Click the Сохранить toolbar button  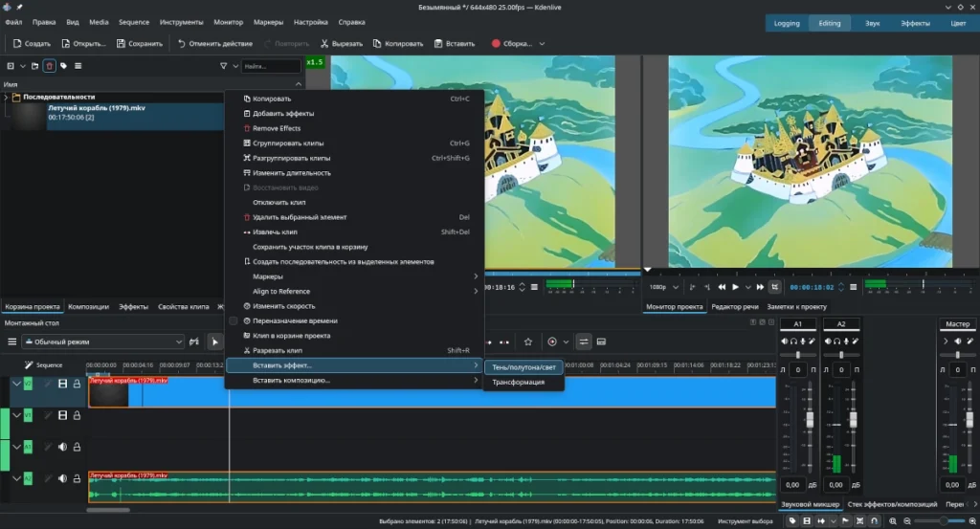click(x=140, y=44)
